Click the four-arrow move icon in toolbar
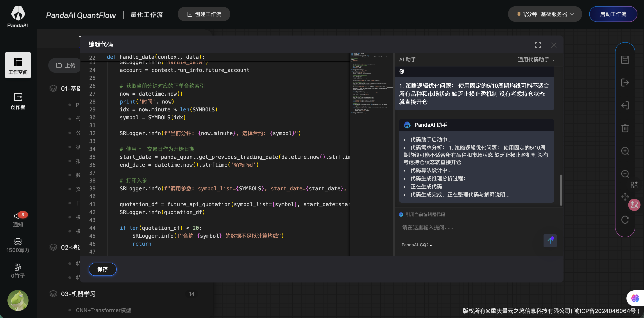Screen dimensions: 644x318 pos(625,197)
